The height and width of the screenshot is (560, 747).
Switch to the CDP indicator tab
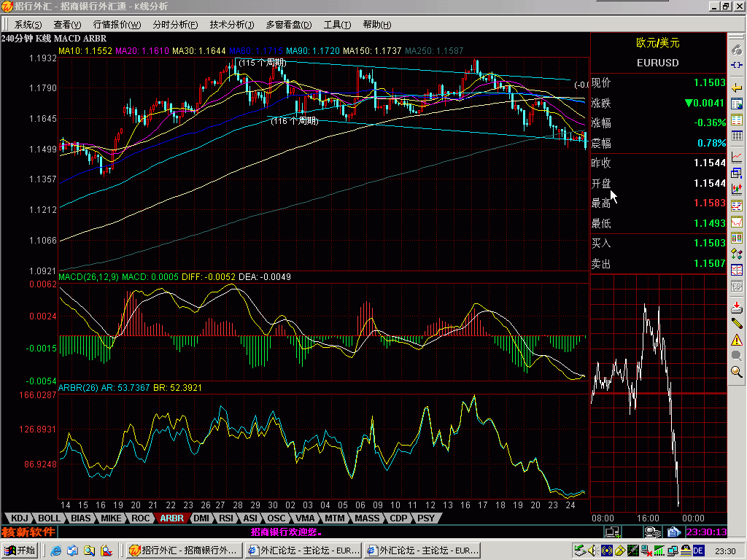[x=398, y=518]
